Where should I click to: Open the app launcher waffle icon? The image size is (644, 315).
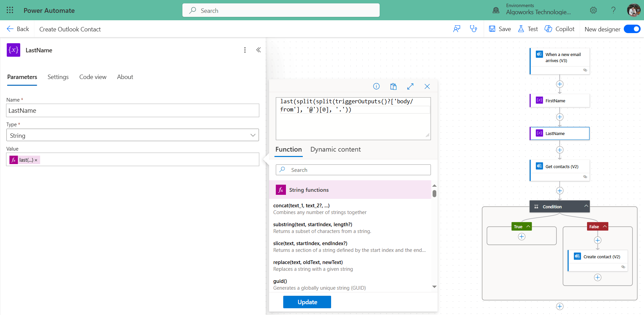[10, 10]
